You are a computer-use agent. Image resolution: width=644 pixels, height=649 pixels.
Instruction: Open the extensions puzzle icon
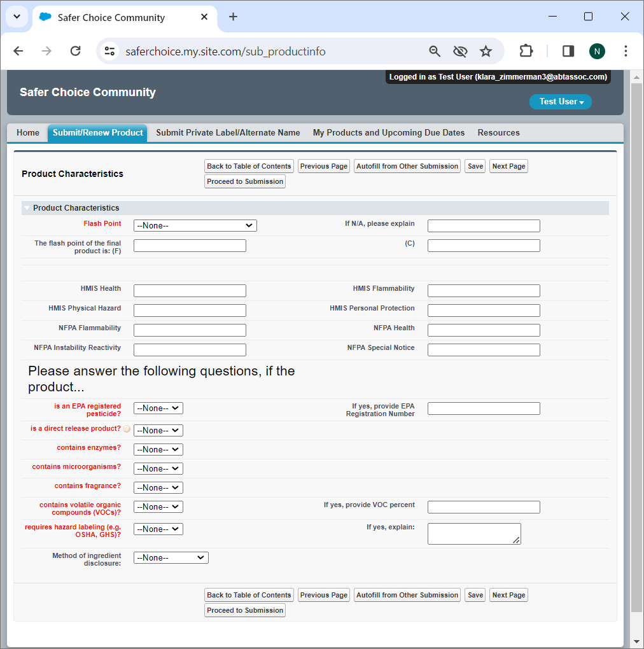(526, 51)
